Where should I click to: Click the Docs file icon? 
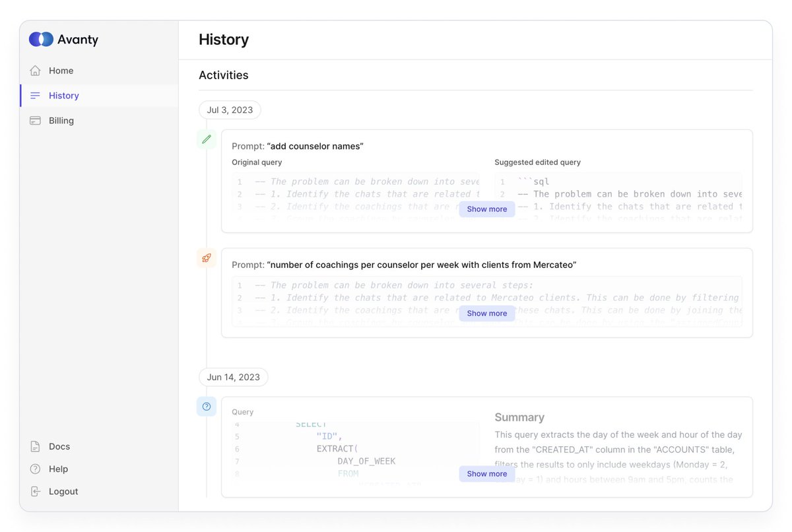click(x=35, y=447)
